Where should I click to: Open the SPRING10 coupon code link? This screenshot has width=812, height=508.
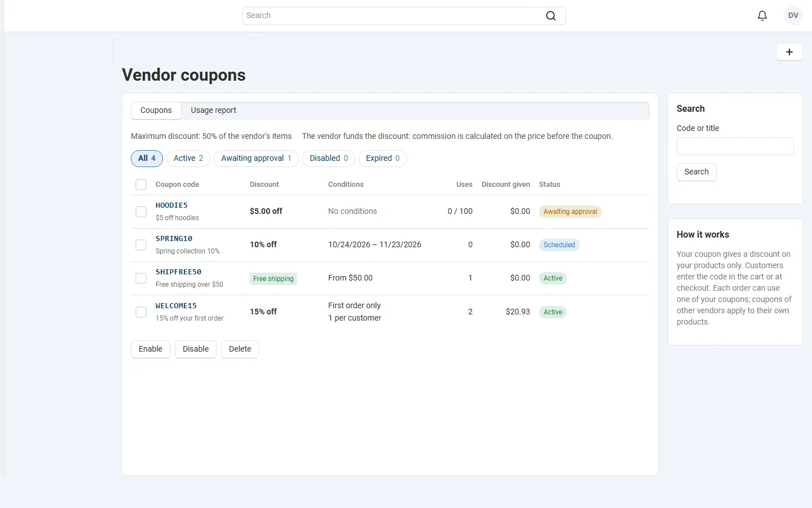(174, 239)
